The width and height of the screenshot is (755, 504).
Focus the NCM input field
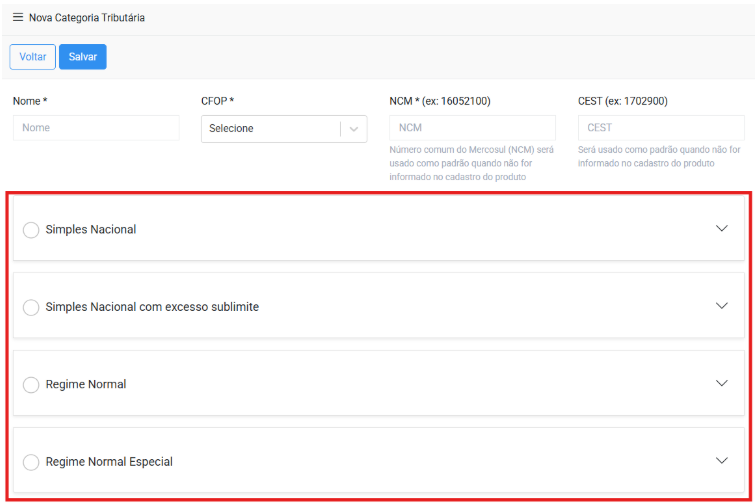click(472, 128)
